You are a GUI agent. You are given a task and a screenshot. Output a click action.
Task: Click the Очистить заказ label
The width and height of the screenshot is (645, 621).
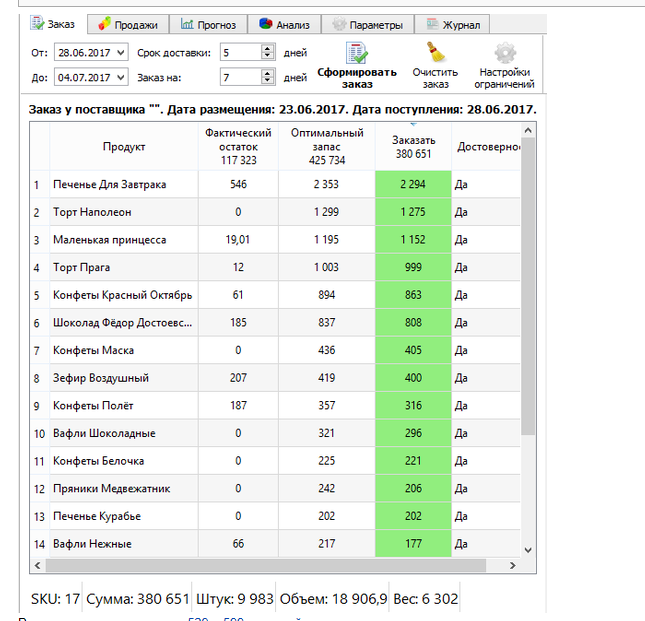pos(435,78)
